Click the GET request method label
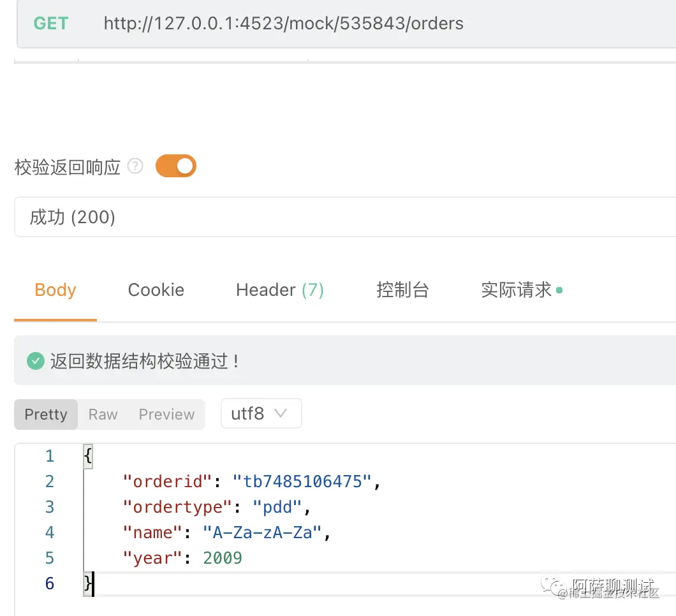 (51, 24)
